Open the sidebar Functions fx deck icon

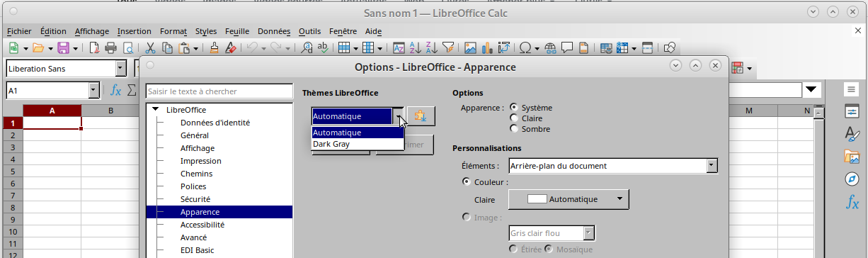coord(852,203)
